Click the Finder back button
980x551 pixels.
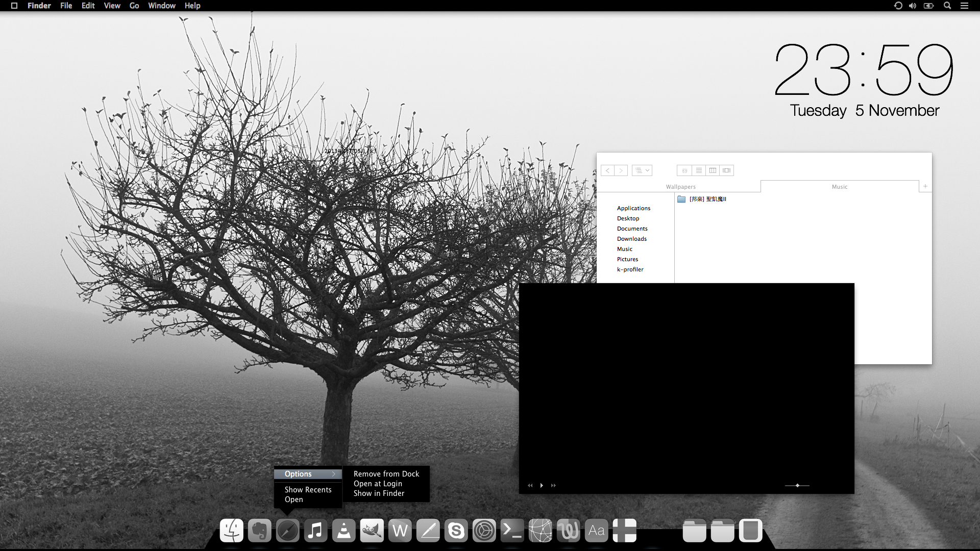tap(607, 170)
